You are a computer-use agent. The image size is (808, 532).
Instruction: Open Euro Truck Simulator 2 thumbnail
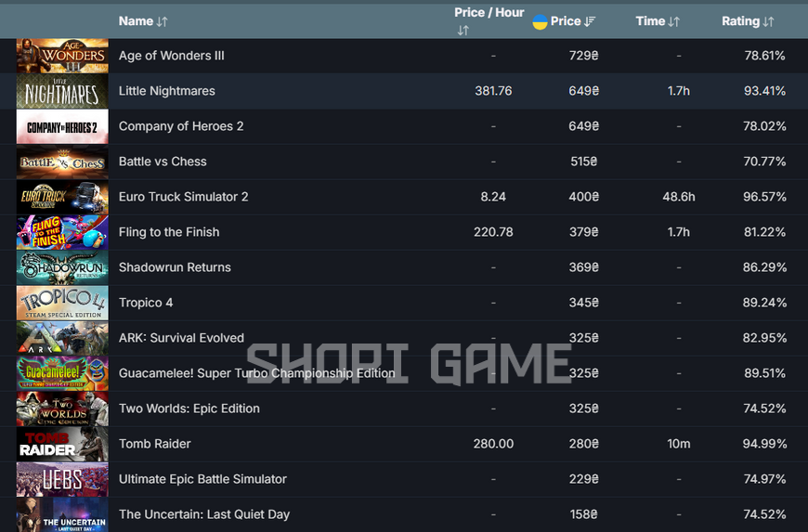coord(62,197)
